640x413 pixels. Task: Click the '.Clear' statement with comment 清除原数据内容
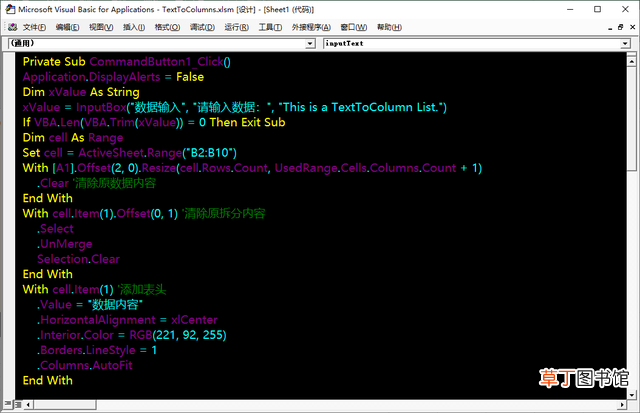pyautogui.click(x=96, y=183)
